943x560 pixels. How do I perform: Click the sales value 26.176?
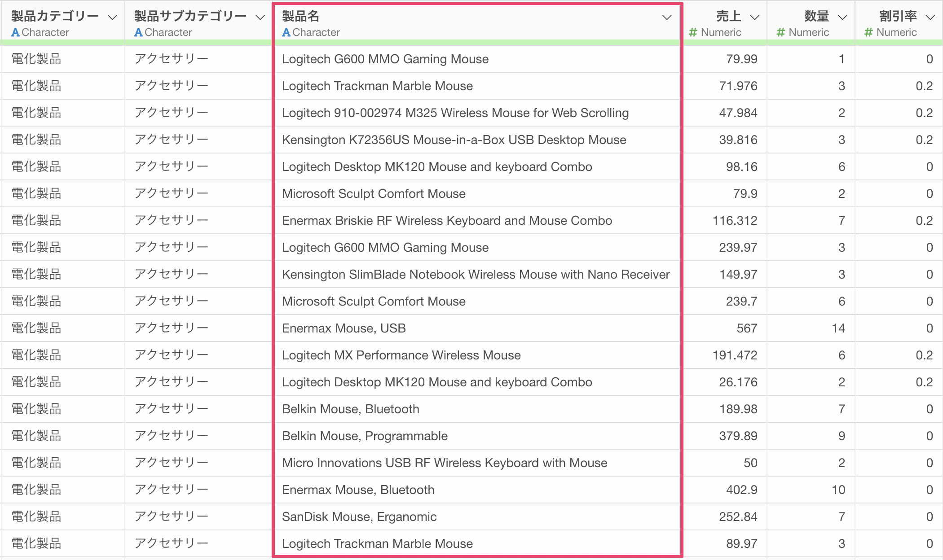click(738, 382)
